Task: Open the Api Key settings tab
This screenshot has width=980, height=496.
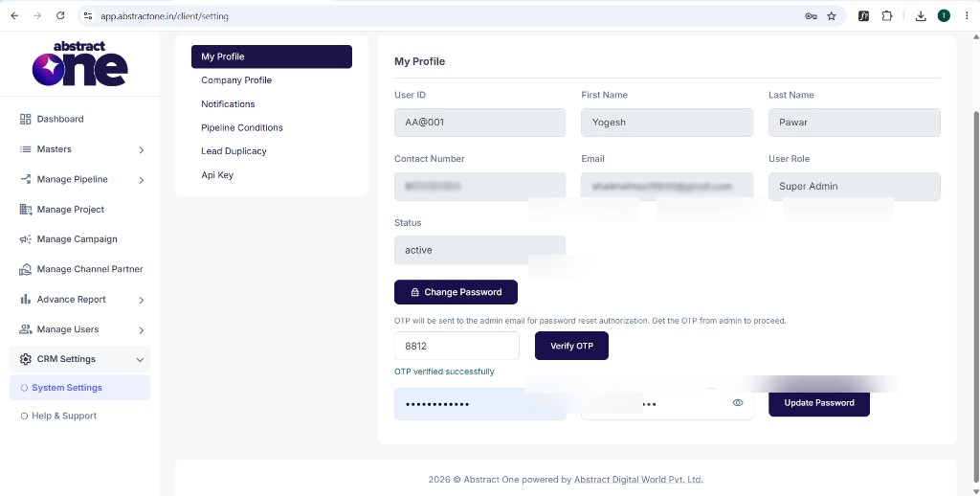Action: tap(217, 175)
